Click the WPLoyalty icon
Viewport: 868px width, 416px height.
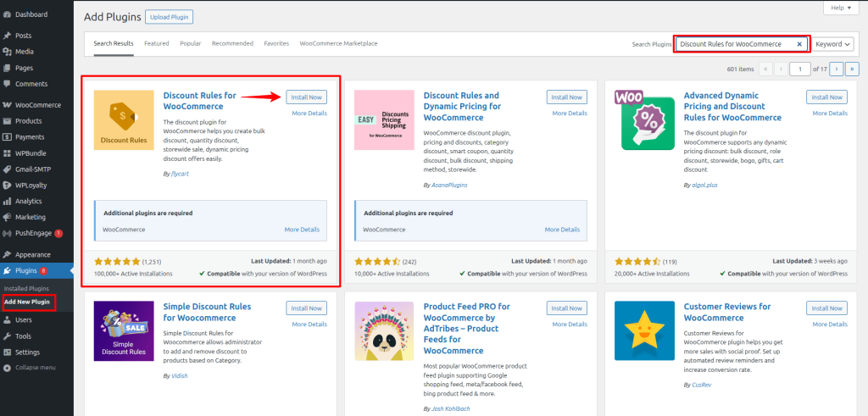pos(7,186)
